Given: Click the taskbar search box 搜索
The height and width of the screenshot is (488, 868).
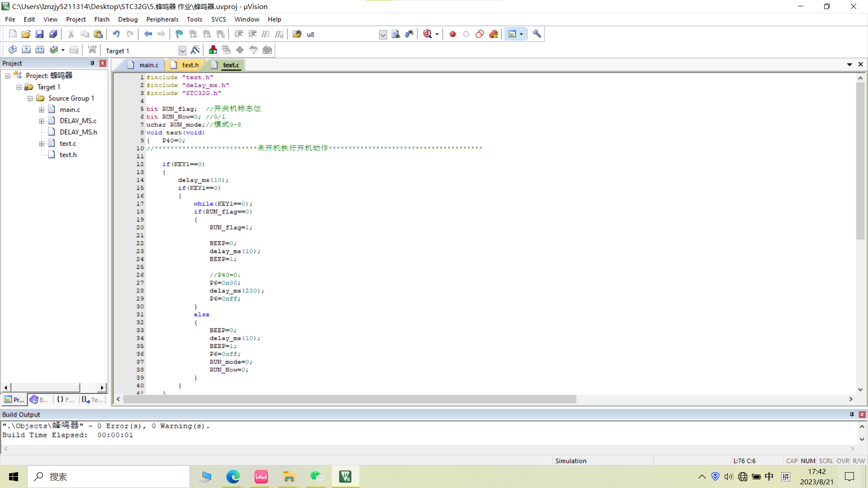Looking at the screenshot, I should 108,477.
